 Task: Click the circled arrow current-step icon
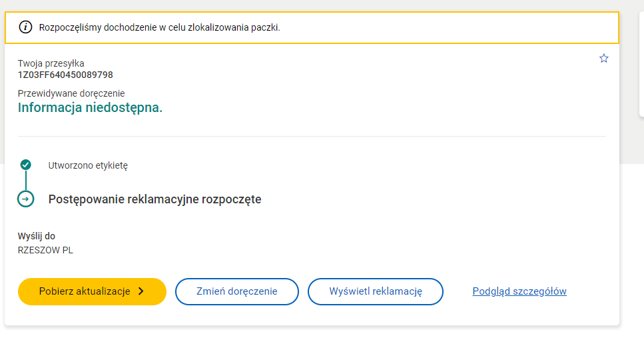[x=25, y=199]
